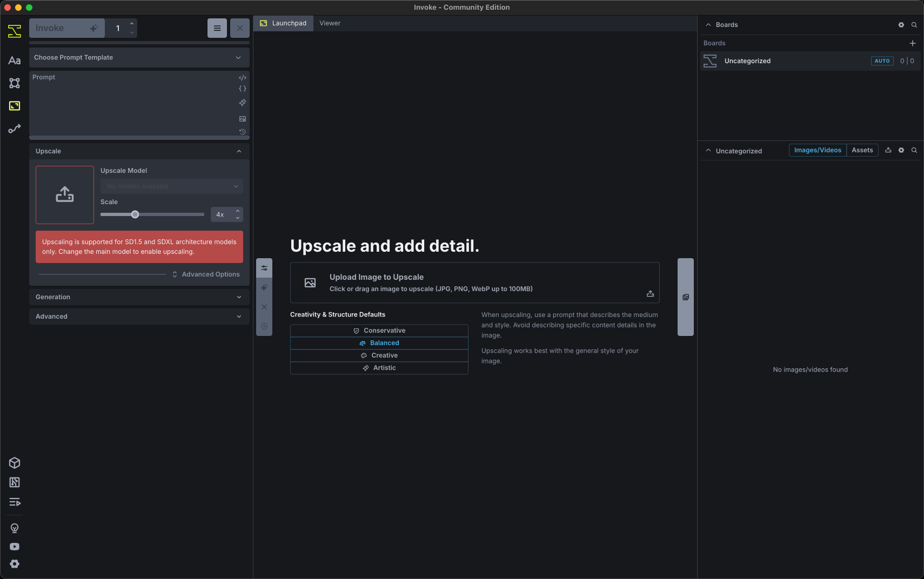
Task: Expand Advanced Options in Upscale panel
Action: pos(206,274)
